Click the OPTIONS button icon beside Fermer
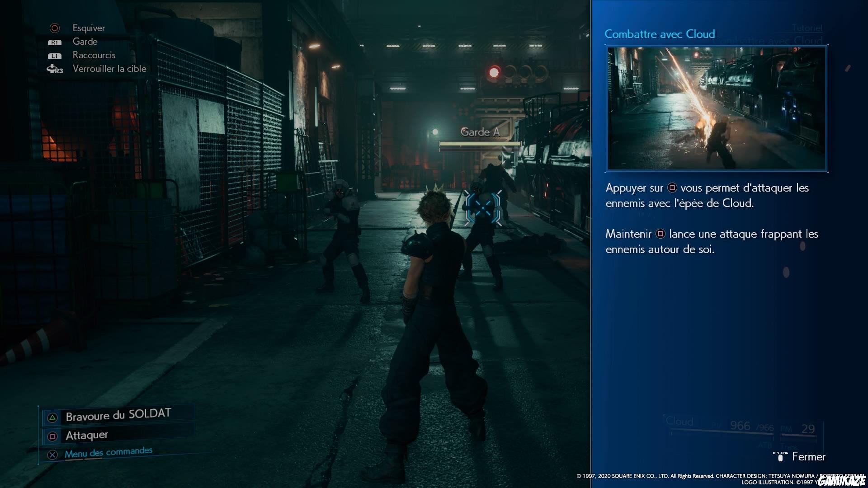 [780, 457]
